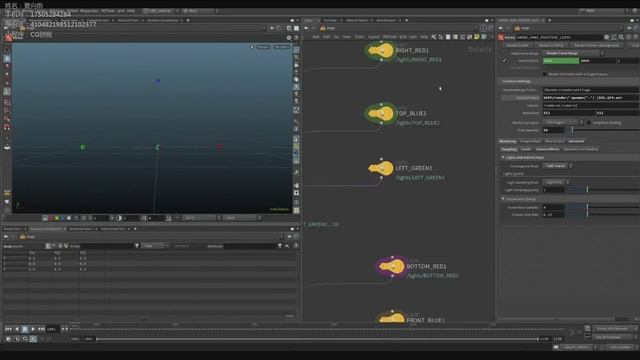
Task: Collapse the Volume and Opacity section
Action: [503, 199]
